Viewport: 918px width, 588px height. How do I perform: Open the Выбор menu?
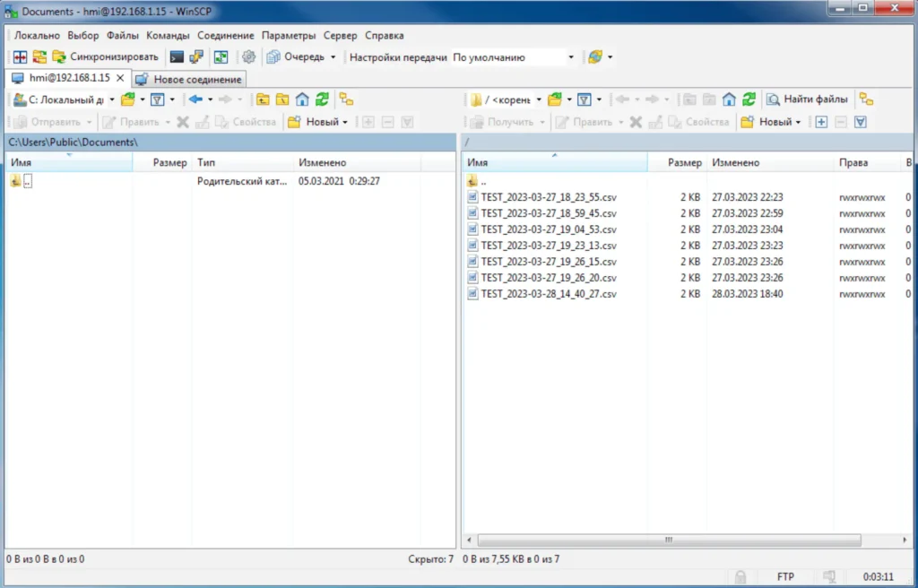point(83,35)
